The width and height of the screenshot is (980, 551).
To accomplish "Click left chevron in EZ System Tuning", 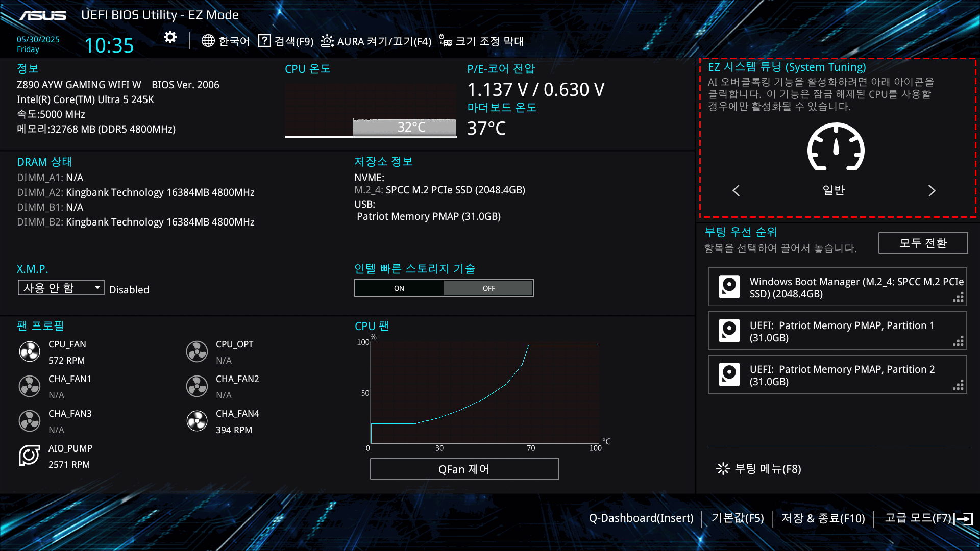I will coord(736,190).
